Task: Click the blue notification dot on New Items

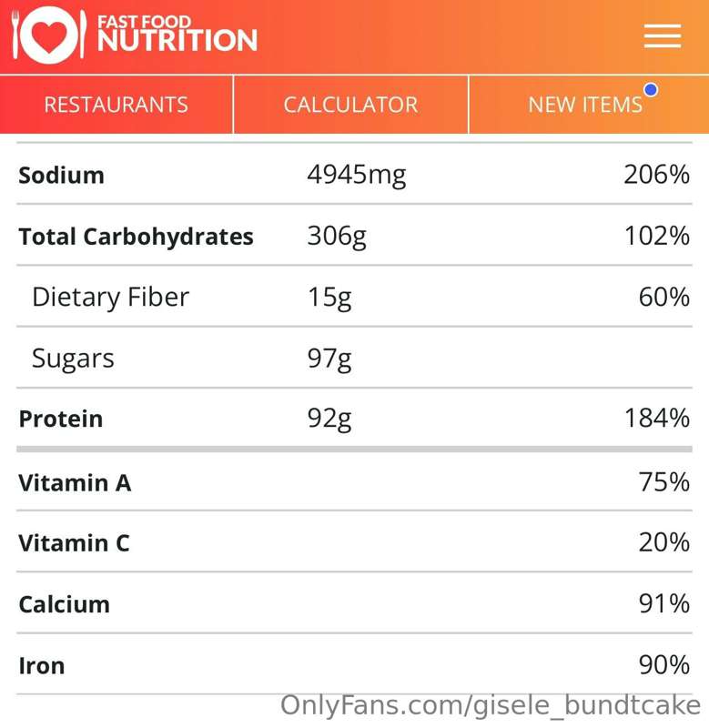Action: coord(651,89)
